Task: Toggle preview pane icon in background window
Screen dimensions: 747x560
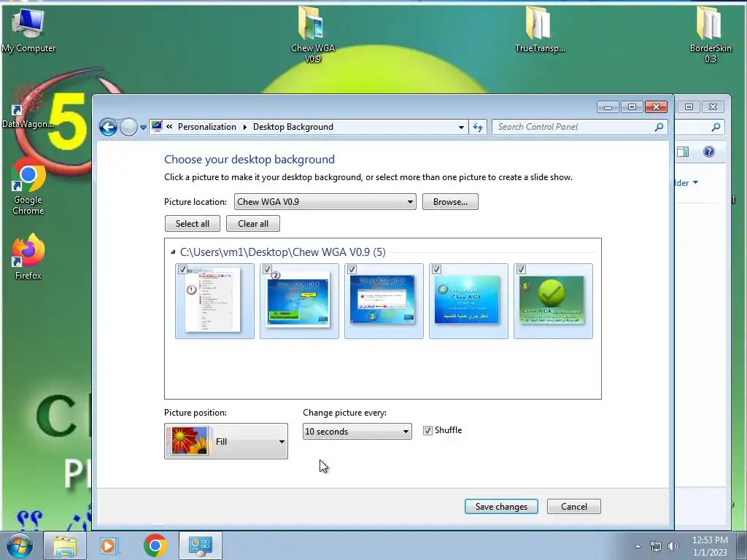Action: [x=683, y=152]
